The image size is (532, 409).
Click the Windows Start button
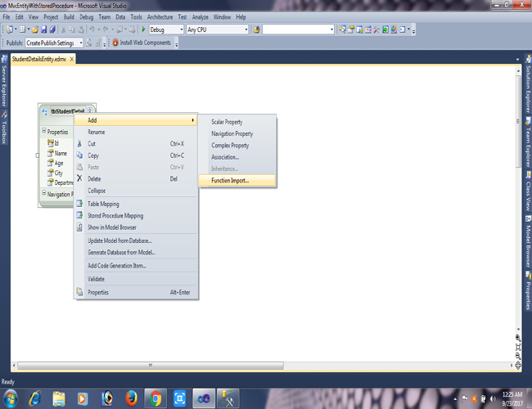point(11,398)
